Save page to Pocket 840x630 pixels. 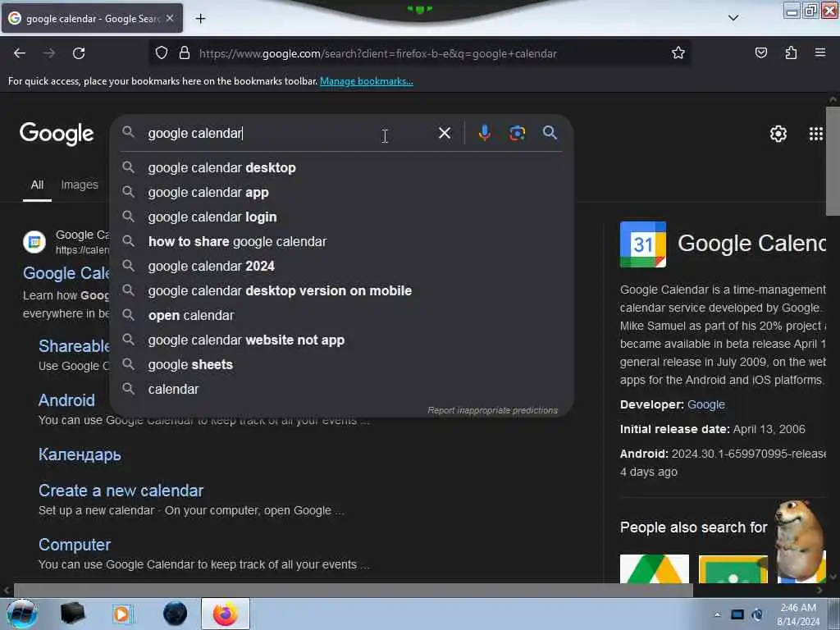760,53
